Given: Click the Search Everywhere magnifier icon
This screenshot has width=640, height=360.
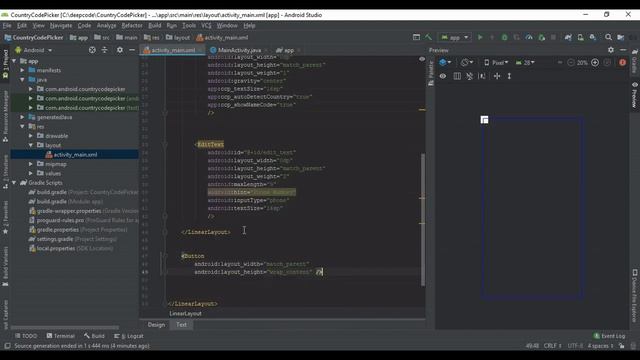Looking at the screenshot, I should click(x=608, y=37).
